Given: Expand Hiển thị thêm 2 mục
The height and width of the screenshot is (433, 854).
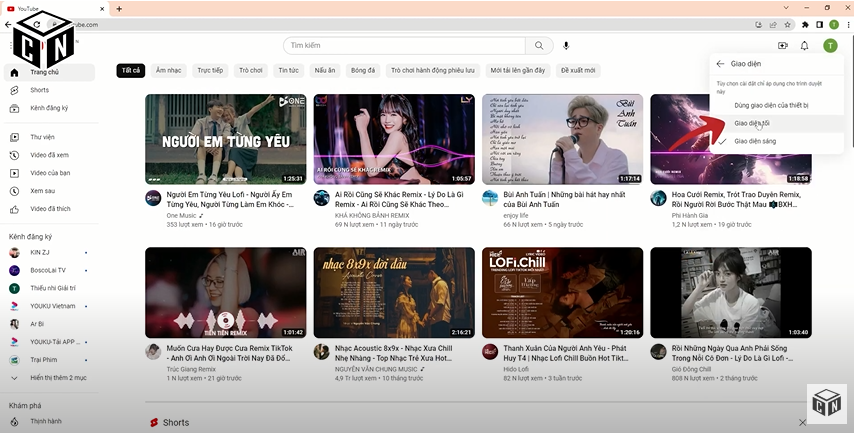Looking at the screenshot, I should pyautogui.click(x=57, y=378).
